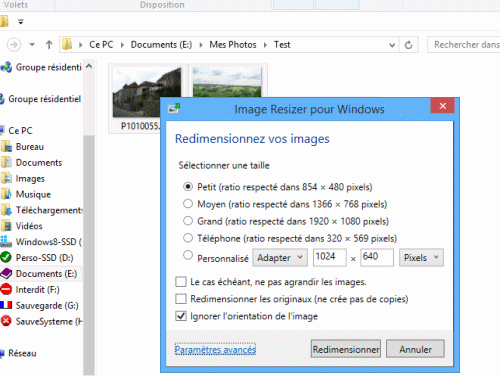
Task: Click the custom width field showing 1024
Action: coord(329,257)
